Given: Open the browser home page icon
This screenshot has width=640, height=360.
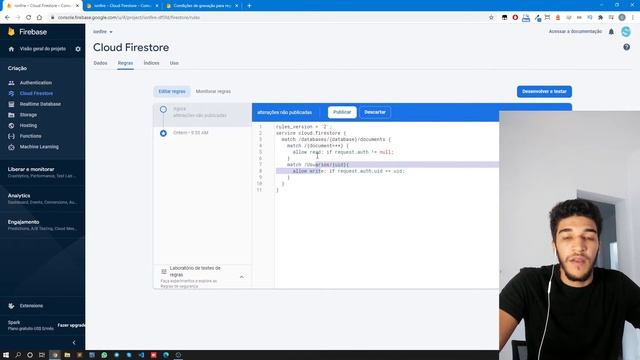Looking at the screenshot, I should pyautogui.click(x=39, y=18).
